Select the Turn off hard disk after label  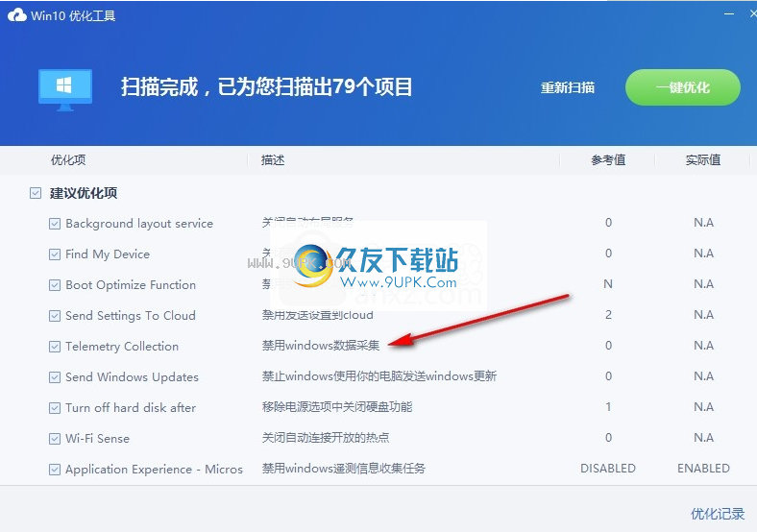tap(131, 408)
